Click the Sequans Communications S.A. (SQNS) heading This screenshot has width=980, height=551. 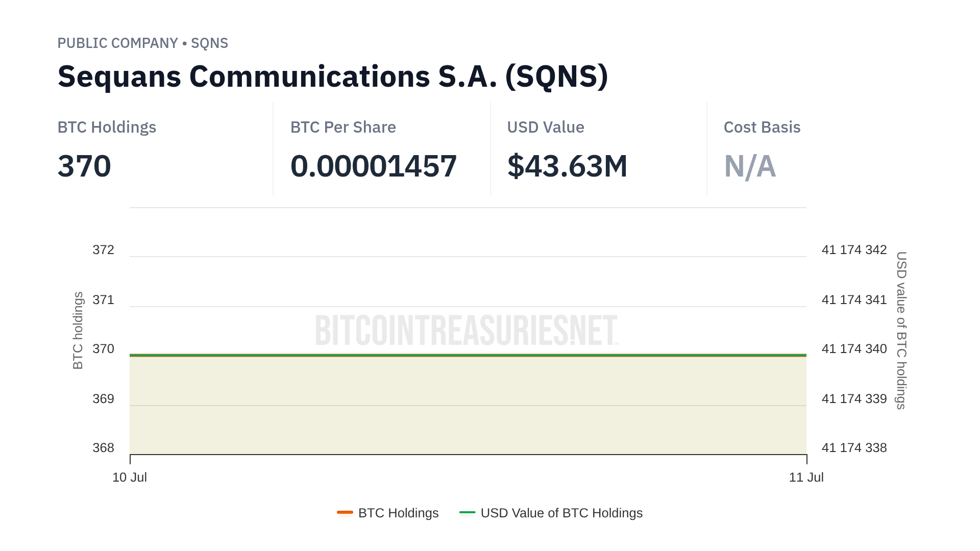[x=333, y=77]
